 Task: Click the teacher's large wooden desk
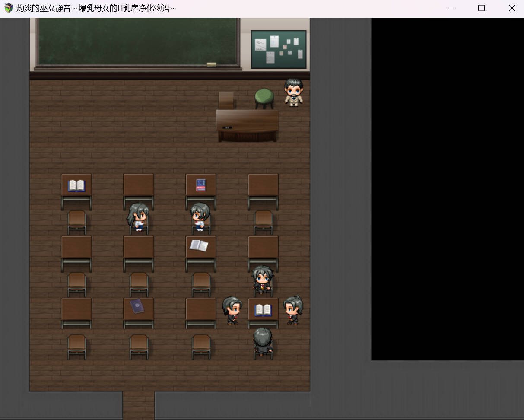[x=247, y=124]
